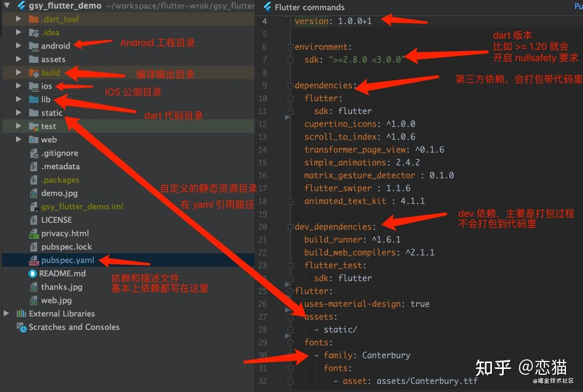Click the assets folder icon
The height and width of the screenshot is (392, 583).
point(34,59)
